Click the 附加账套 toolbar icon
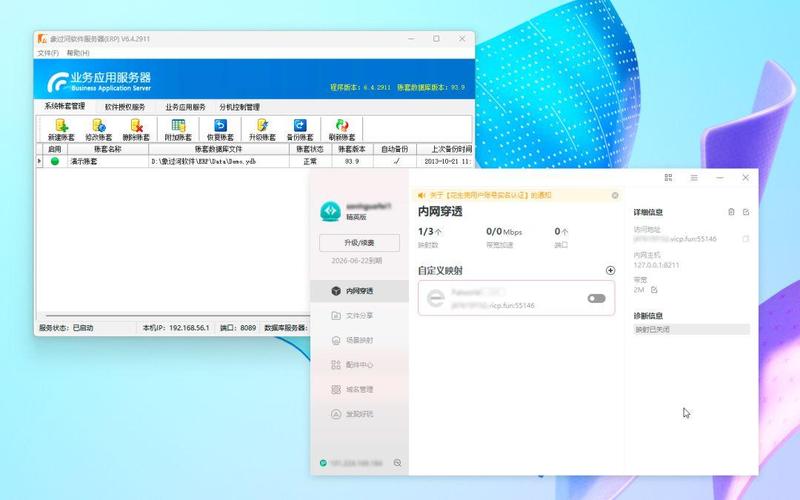Screen dimensions: 800x500 click(178, 130)
